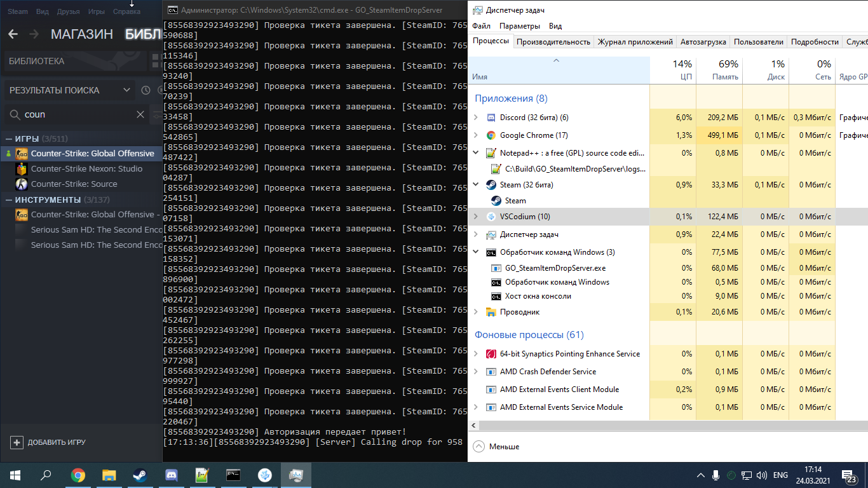The height and width of the screenshot is (488, 868).
Task: Click Counter-Strike Nexon: Studio gift box icon
Action: point(22,168)
